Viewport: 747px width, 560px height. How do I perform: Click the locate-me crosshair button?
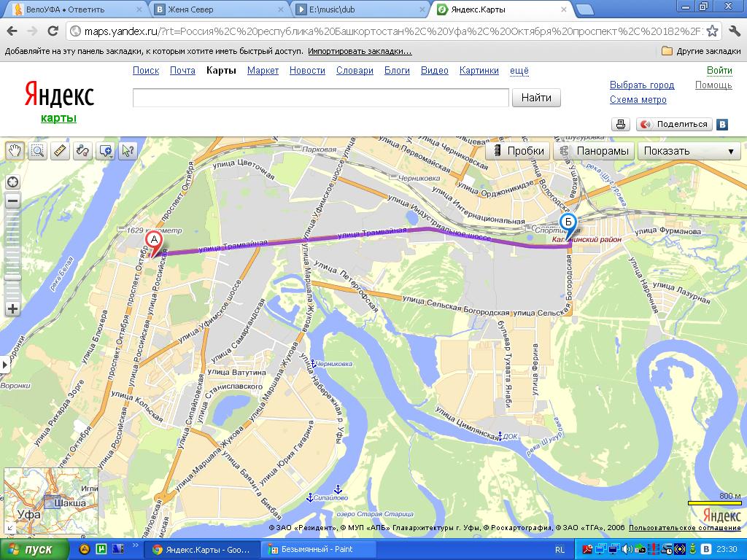coord(13,182)
